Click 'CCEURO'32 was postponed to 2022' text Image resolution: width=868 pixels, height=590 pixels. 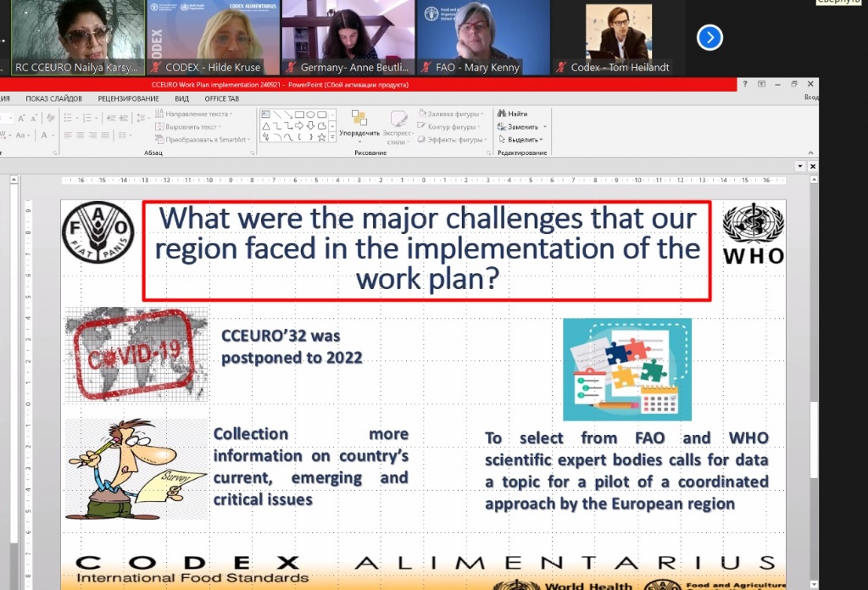292,347
